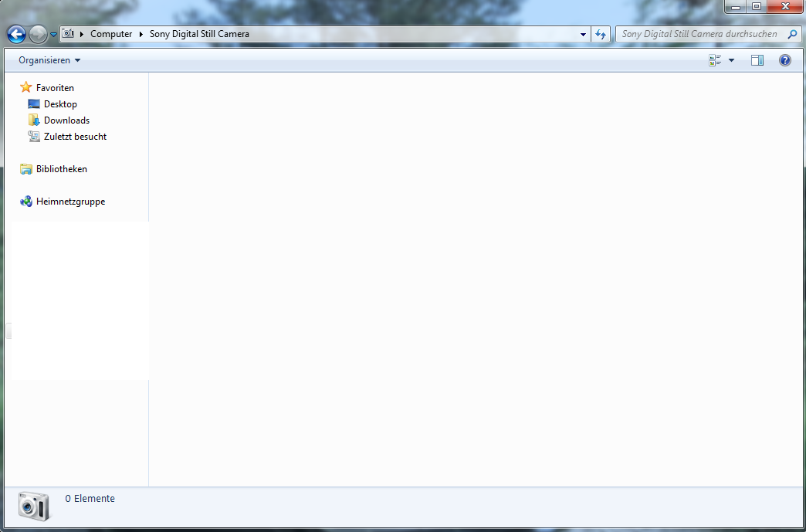
Task: Expand the arrow after Computer in breadcrumb
Action: pos(141,35)
